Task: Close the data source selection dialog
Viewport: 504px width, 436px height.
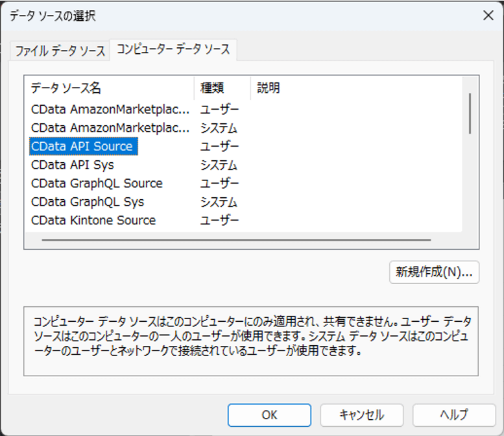Action: click(x=486, y=16)
